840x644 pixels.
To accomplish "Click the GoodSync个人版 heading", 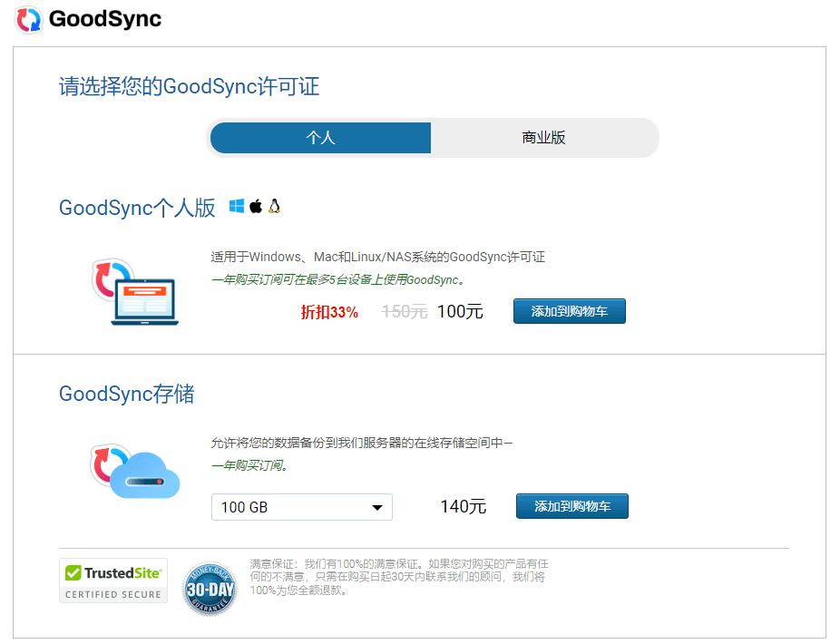I will tap(137, 208).
